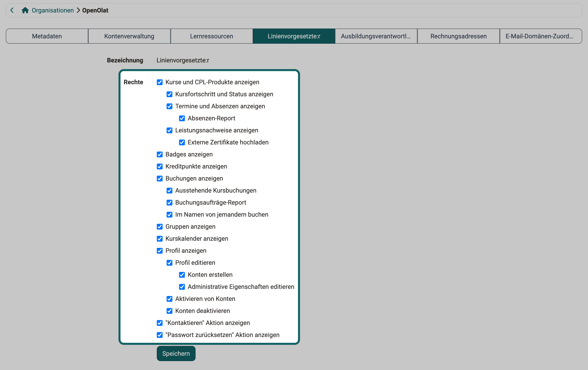The width and height of the screenshot is (588, 370).
Task: Select the Lernressourcen tab
Action: (x=211, y=36)
